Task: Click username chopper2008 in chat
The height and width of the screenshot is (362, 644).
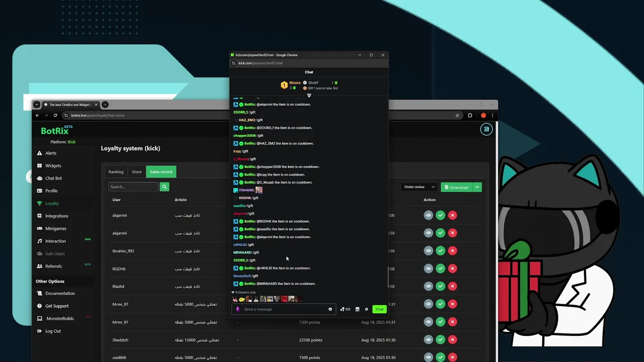Action: (x=245, y=136)
